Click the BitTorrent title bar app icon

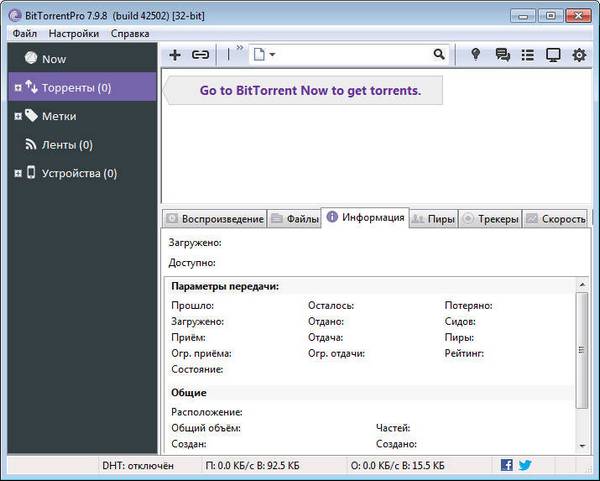15,16
